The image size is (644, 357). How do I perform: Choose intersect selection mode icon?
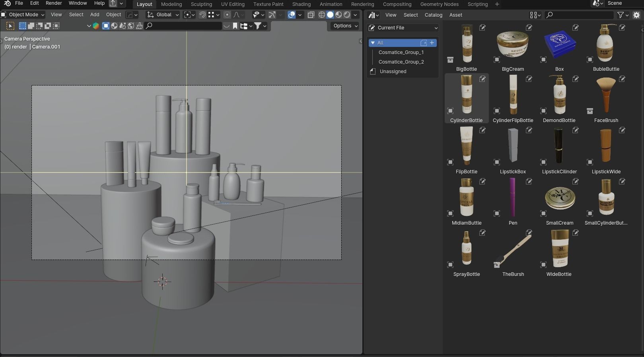point(56,26)
